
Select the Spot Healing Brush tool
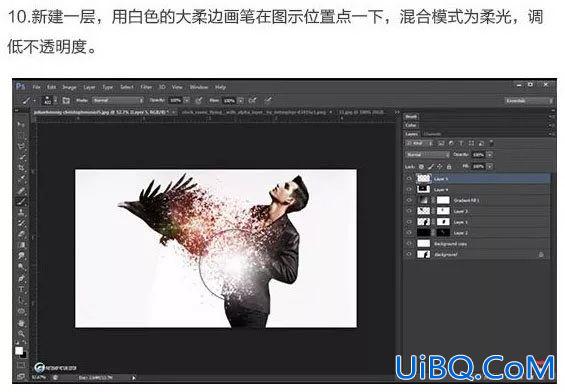(21, 190)
